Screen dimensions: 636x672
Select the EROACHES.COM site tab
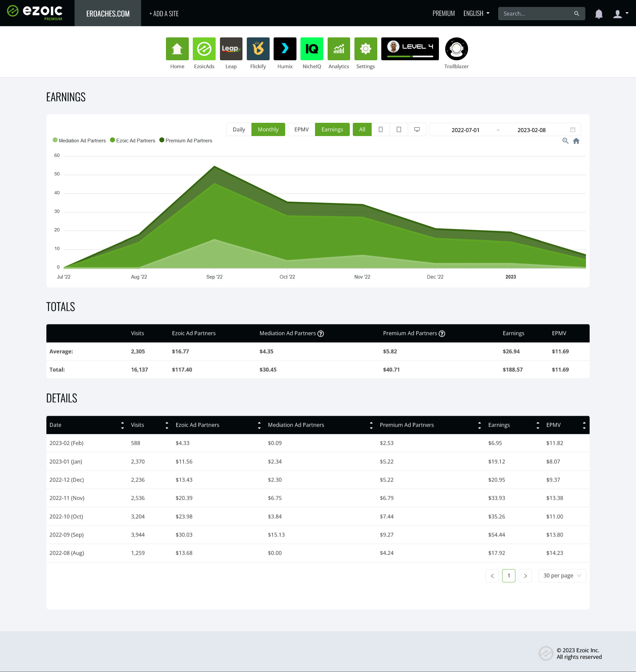[x=108, y=13]
